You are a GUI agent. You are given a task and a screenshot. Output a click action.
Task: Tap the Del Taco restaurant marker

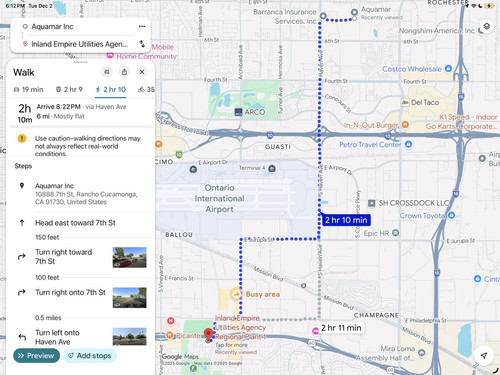405,102
